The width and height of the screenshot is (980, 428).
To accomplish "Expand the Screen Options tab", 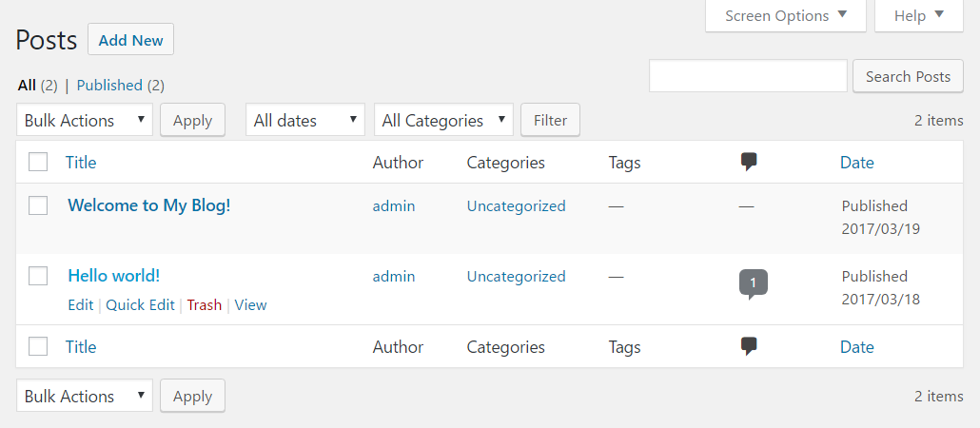I will 785,16.
